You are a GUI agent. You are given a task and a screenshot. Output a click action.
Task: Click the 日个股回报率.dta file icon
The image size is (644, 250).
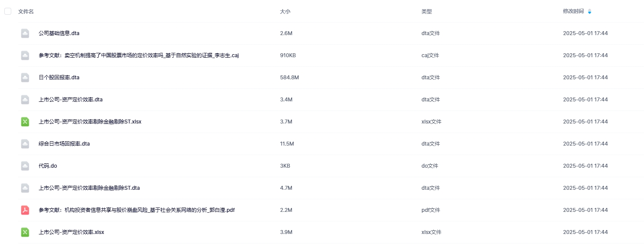[25, 78]
